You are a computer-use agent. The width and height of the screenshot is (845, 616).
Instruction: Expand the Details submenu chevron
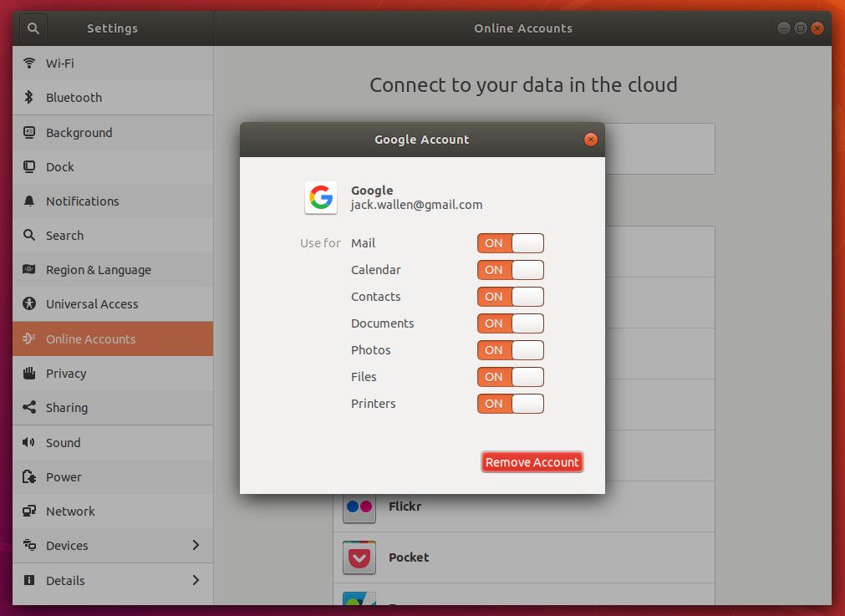coord(196,580)
